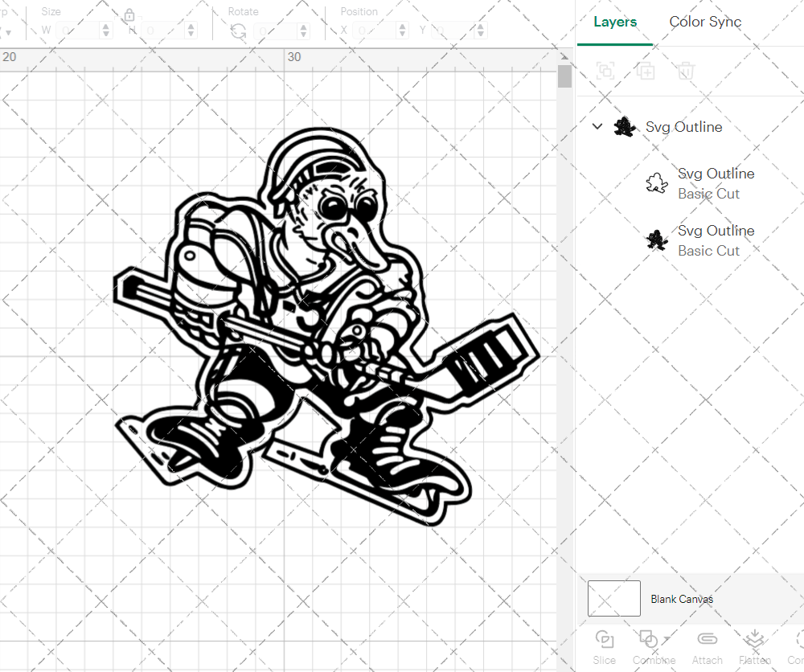
Task: Select the Blank Canvas thumbnail
Action: pos(613,598)
